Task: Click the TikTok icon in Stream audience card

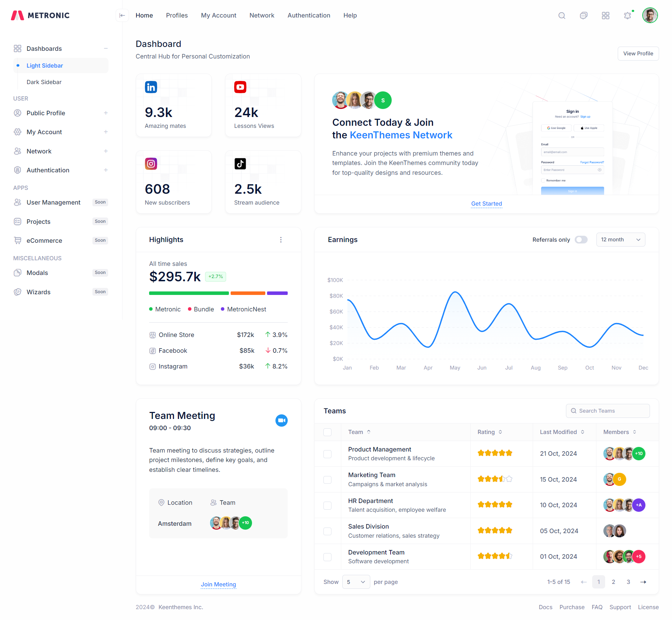Action: tap(240, 164)
